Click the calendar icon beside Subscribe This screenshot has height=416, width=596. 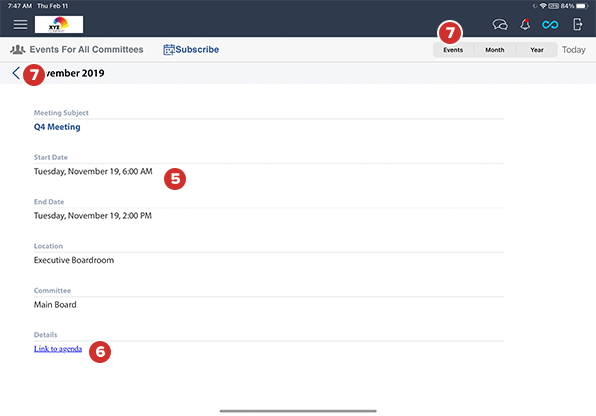[x=169, y=49]
